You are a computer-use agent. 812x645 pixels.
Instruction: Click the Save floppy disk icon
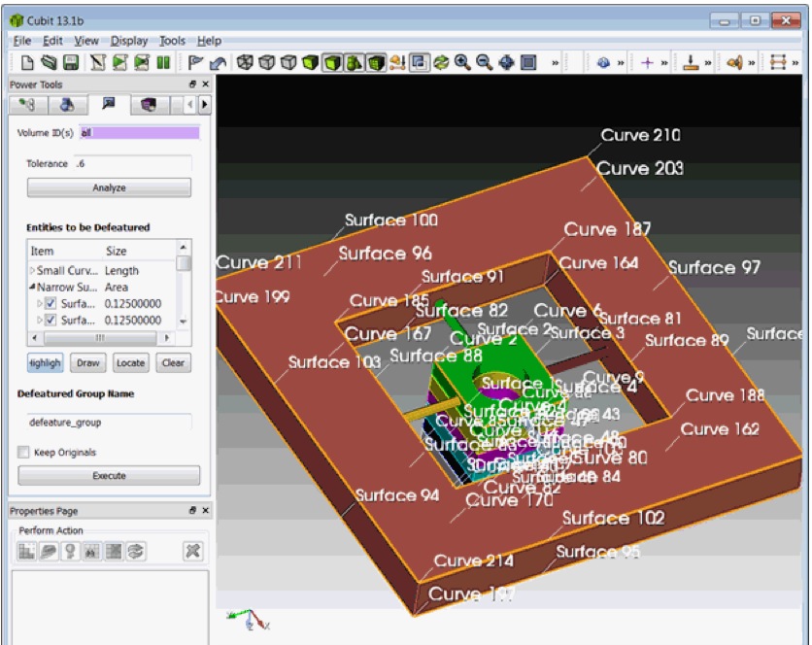71,63
